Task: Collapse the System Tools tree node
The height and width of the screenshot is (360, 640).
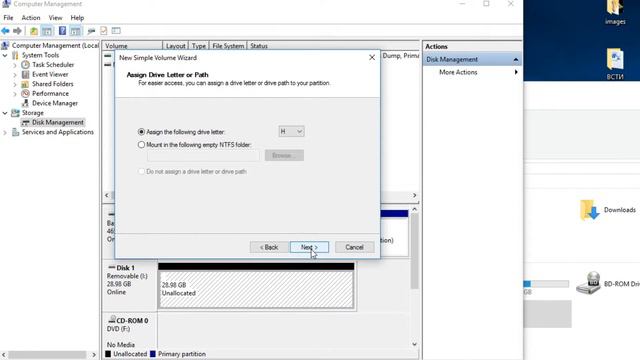Action: point(5,55)
